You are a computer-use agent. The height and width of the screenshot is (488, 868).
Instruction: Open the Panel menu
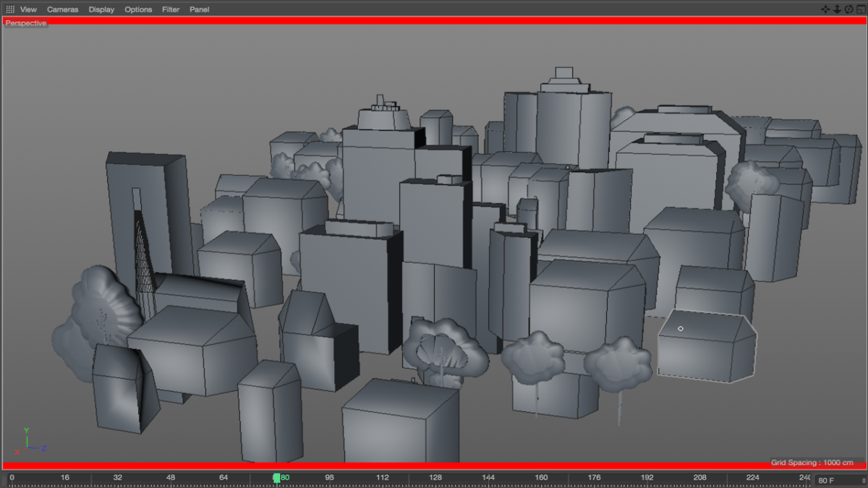pos(200,9)
